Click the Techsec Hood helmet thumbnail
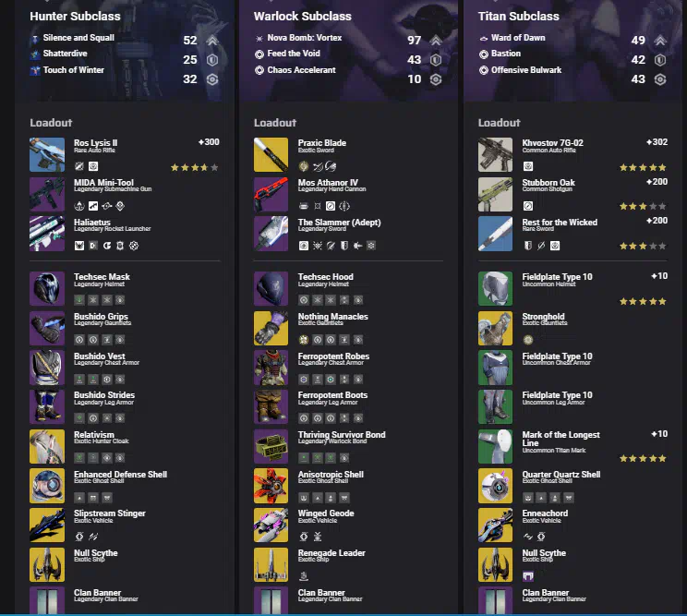This screenshot has width=687, height=616. coord(271,288)
